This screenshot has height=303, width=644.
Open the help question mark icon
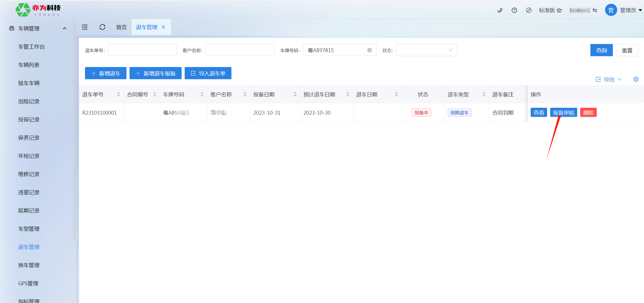click(x=514, y=10)
